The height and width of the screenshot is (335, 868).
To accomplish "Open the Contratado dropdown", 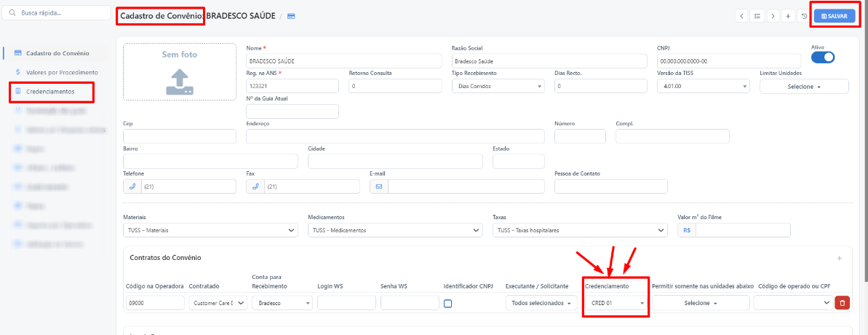I will point(218,303).
